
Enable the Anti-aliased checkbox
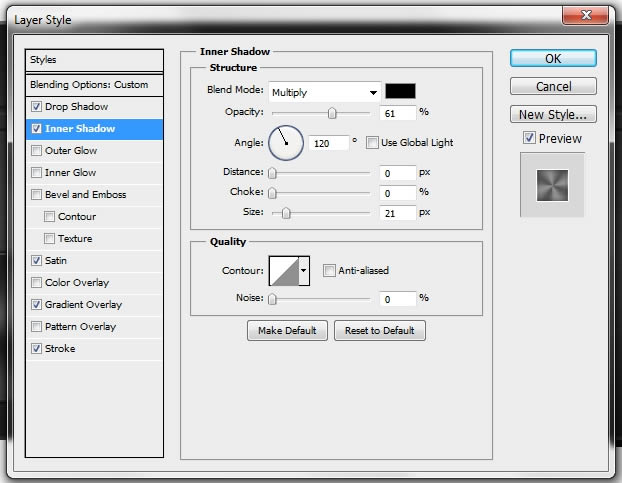[329, 271]
